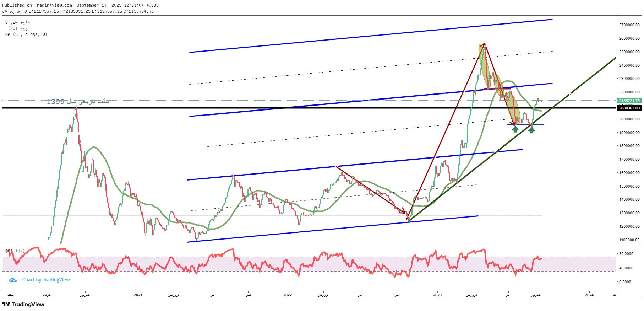644x311 pixels.
Task: Click the RSI scale value 0.0000
Action: pos(625,282)
